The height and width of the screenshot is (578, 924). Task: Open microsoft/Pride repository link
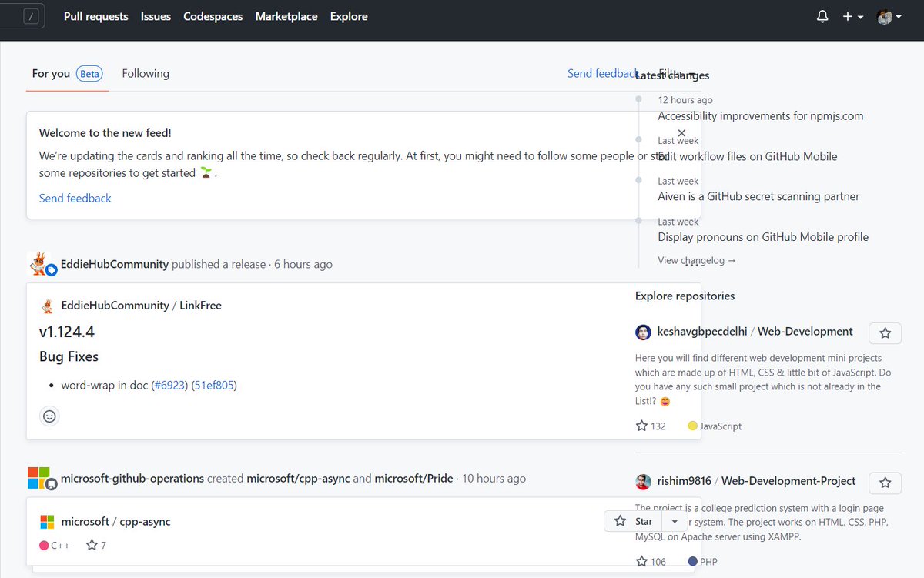coord(415,479)
